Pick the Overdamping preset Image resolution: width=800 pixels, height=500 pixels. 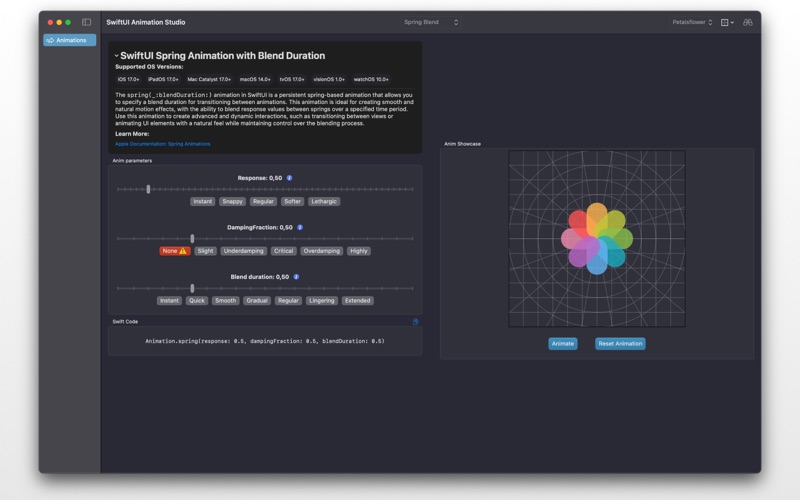[321, 251]
